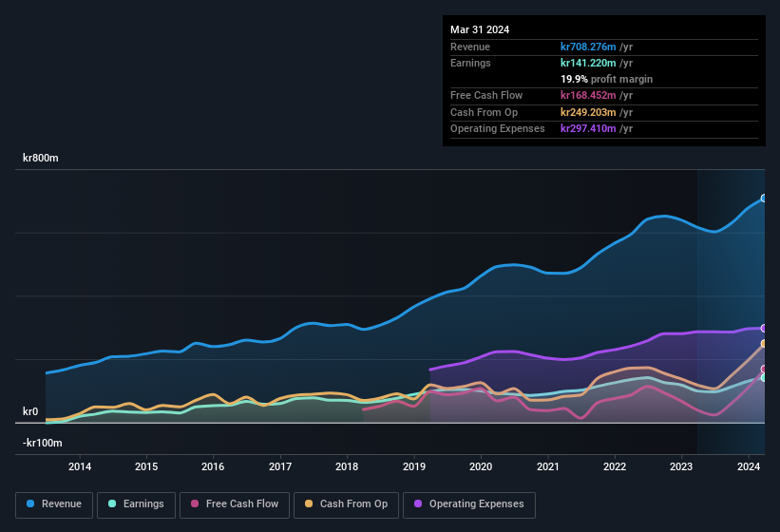
Task: Click the Cash From Op tooltip label
Action: (484, 112)
